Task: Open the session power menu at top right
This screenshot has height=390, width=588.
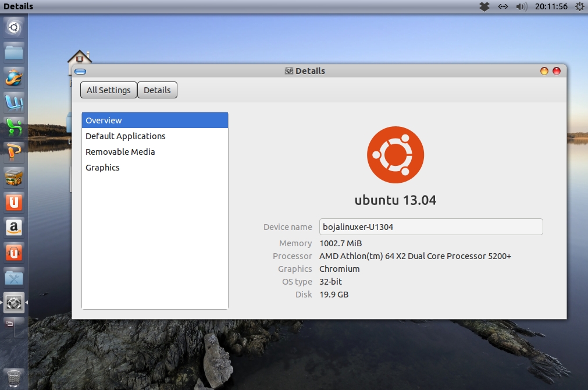Action: point(579,6)
